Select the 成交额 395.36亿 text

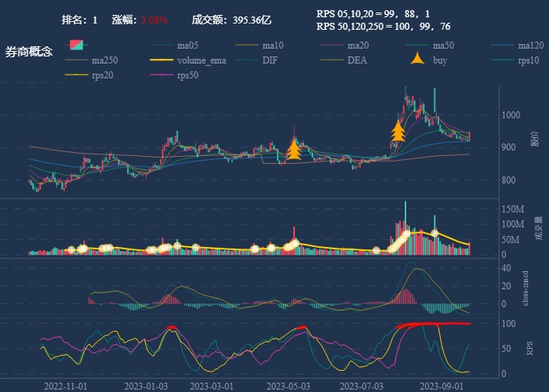click(231, 19)
